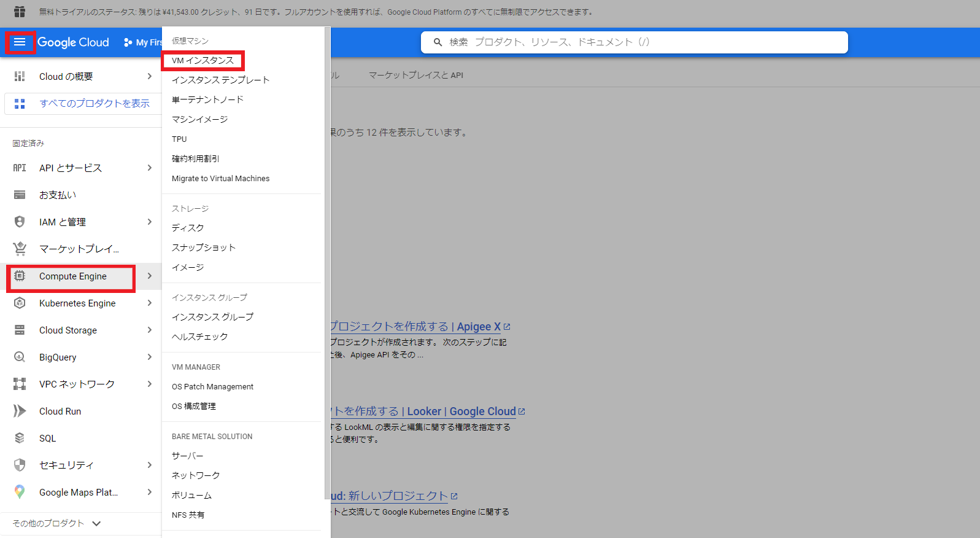The width and height of the screenshot is (980, 538).
Task: Expand Compute Engine submenu arrow
Action: pos(149,276)
